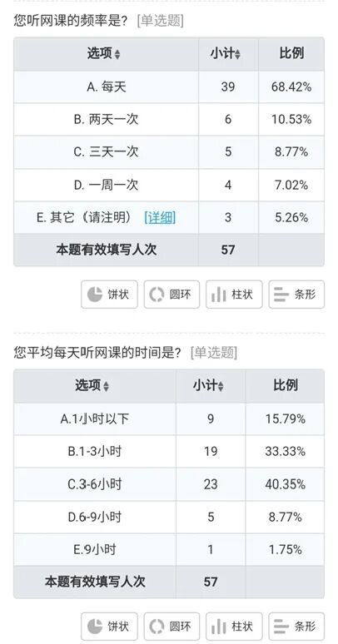Show column chart for course frequency question
The height and width of the screenshot is (644, 338).
point(234,294)
